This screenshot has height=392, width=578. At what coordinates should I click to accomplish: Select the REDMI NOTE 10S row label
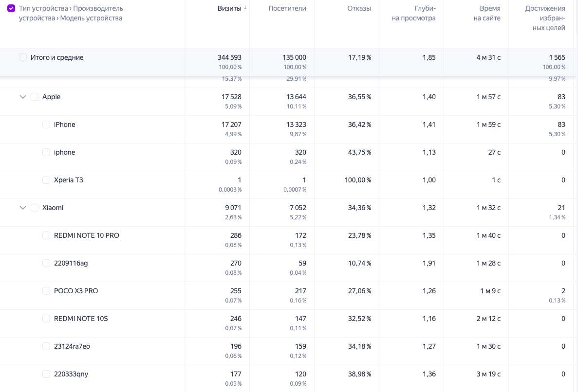click(81, 319)
